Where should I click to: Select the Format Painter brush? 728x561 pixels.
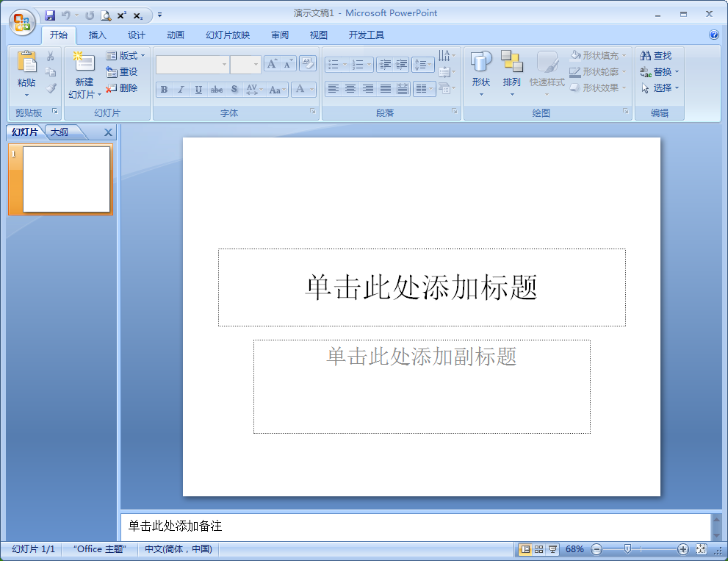tap(51, 87)
